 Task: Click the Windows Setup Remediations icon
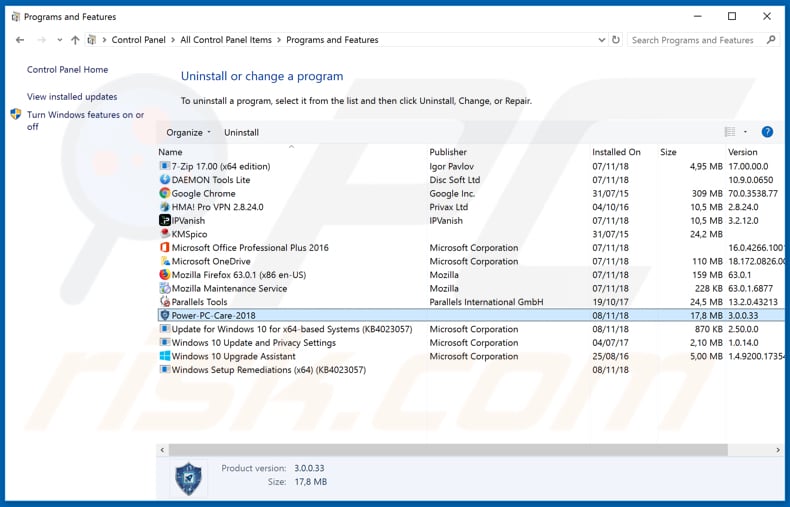[x=164, y=369]
